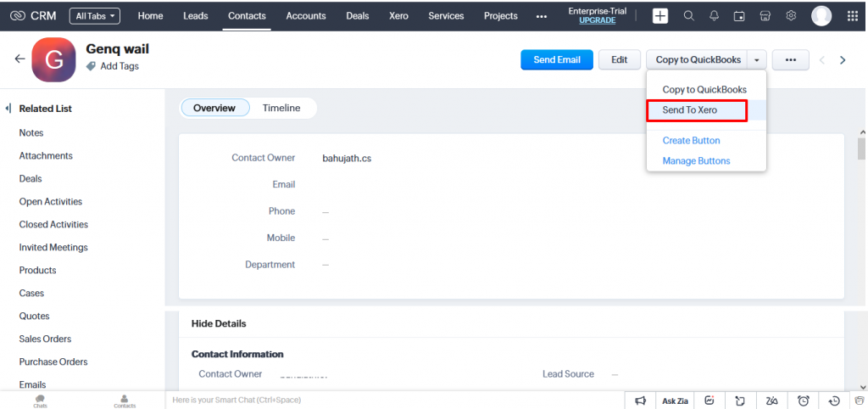Open Attachments in the related list
The width and height of the screenshot is (868, 409).
[x=46, y=156]
